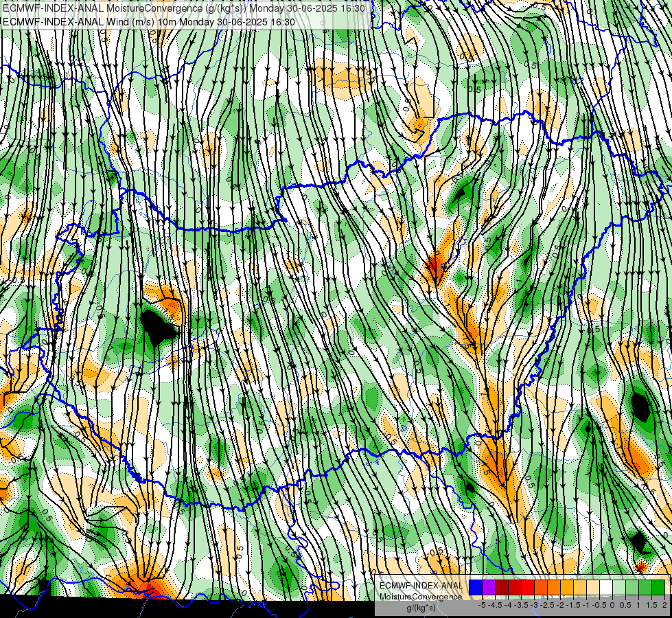Click the -5 tick label on the legend
Screen dimensions: 672x618
[482, 605]
